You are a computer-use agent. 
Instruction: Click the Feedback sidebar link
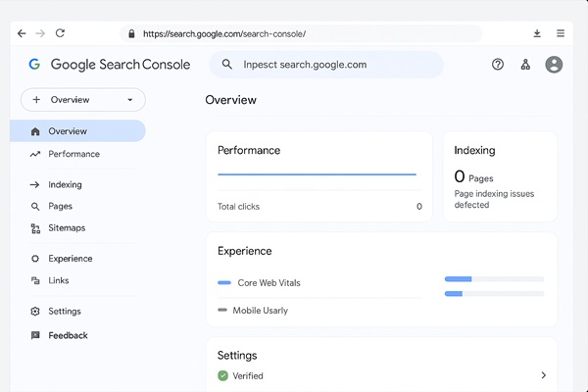coord(68,335)
